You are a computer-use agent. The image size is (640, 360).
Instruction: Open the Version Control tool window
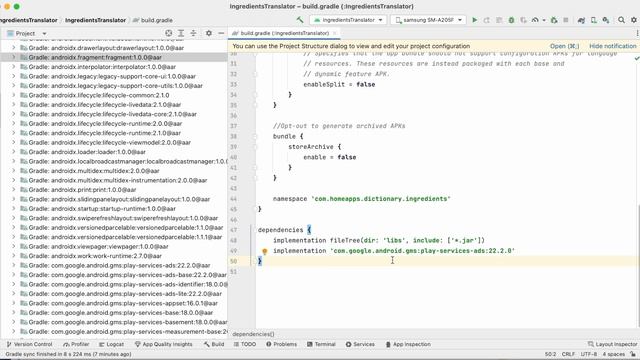[29, 344]
